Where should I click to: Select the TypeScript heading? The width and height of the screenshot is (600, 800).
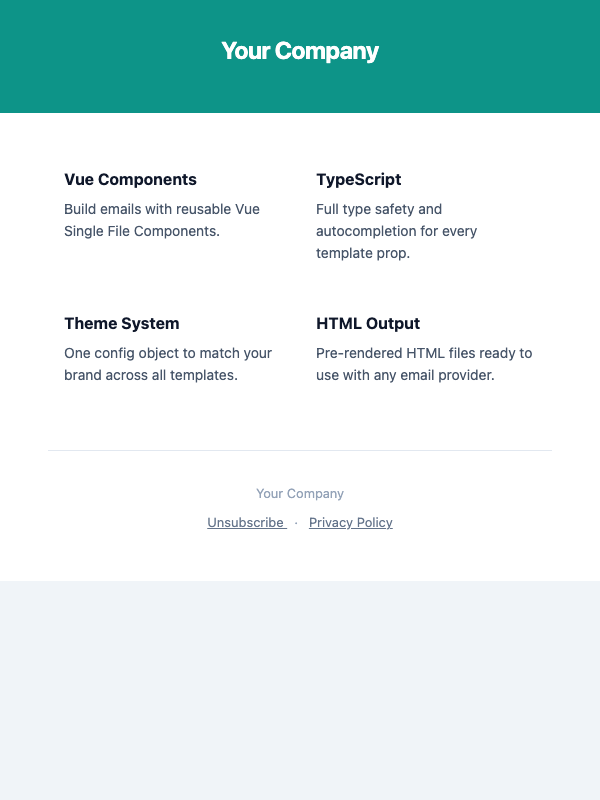tap(358, 180)
